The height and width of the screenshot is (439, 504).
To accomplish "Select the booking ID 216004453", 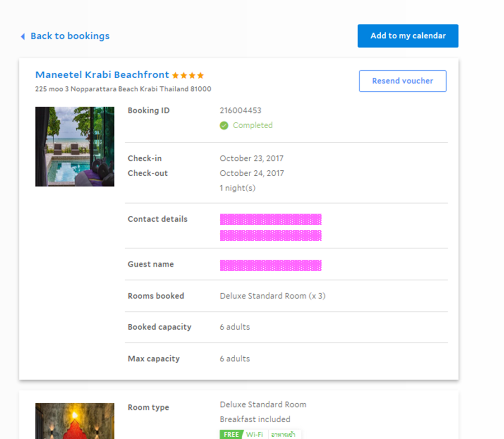I will point(240,111).
